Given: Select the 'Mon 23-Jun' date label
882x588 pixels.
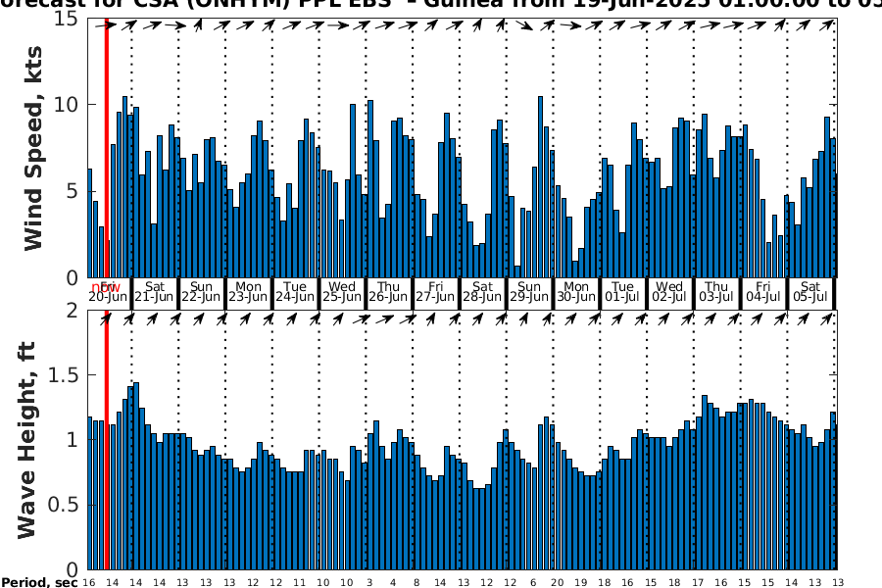Looking at the screenshot, I should point(248,291).
